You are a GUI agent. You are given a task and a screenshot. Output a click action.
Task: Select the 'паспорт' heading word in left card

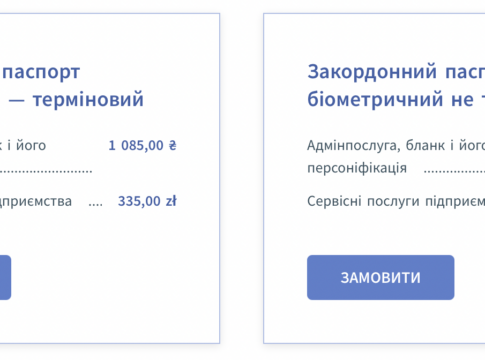point(41,72)
